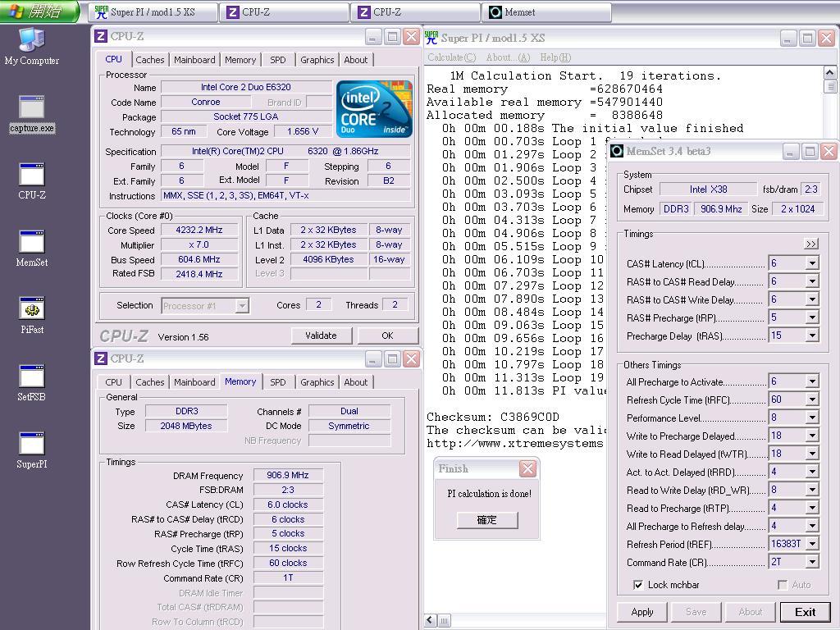The image size is (840, 630).
Task: Click Rated FSB 2418.4 MHz value
Action: pos(199,274)
